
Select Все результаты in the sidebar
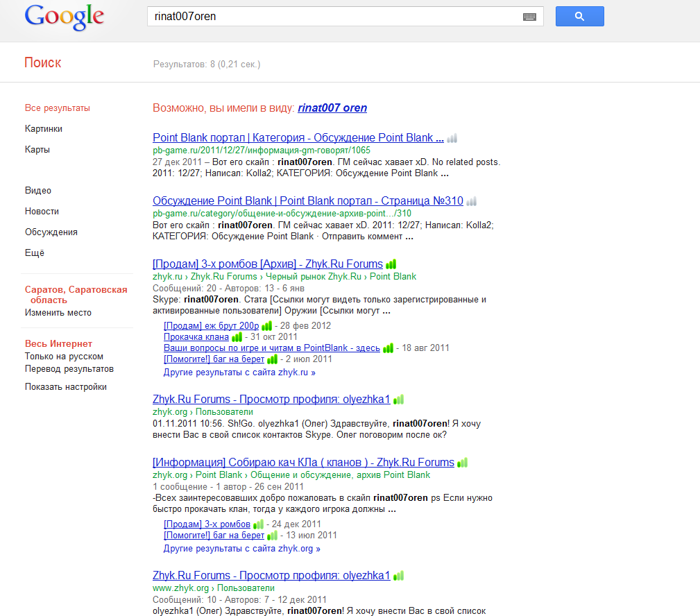pos(58,108)
